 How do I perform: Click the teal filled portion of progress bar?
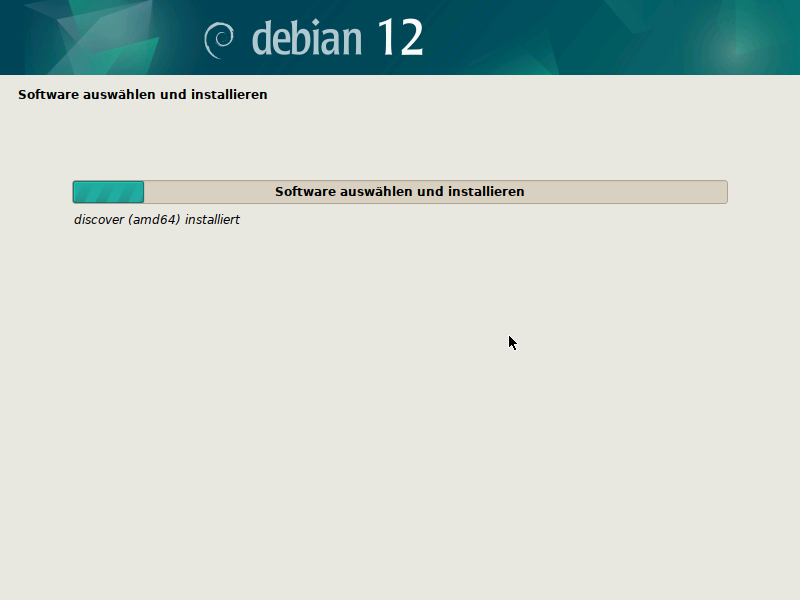[x=108, y=192]
